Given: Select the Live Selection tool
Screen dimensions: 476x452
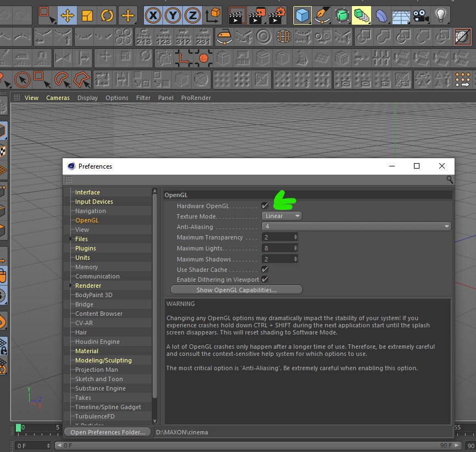Looking at the screenshot, I should (22, 80).
